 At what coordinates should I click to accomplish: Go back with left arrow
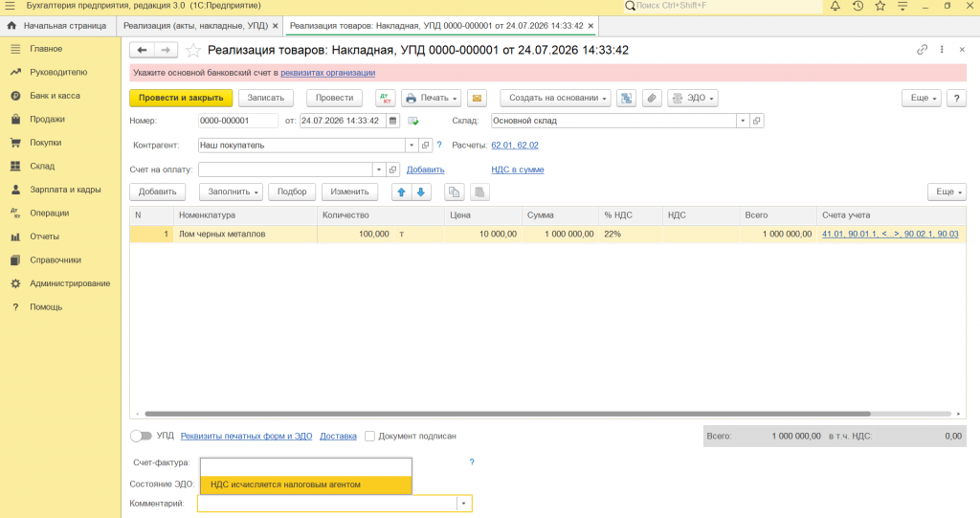pos(142,50)
